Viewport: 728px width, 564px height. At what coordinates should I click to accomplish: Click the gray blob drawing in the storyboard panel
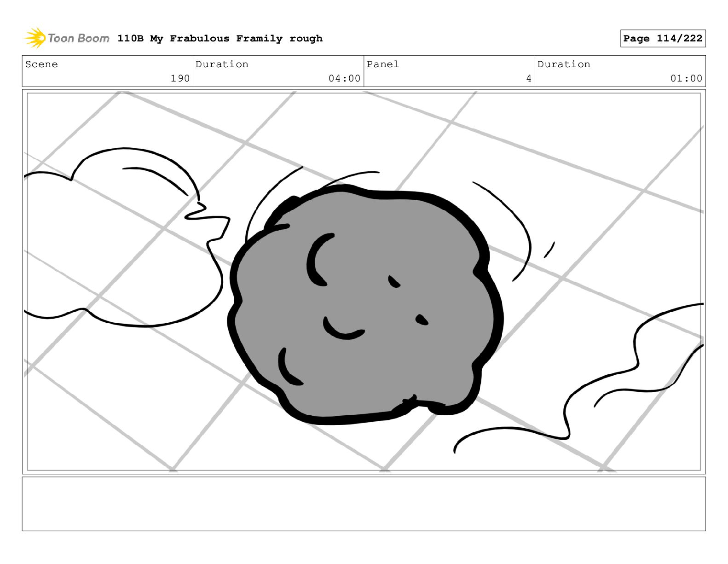[366, 304]
